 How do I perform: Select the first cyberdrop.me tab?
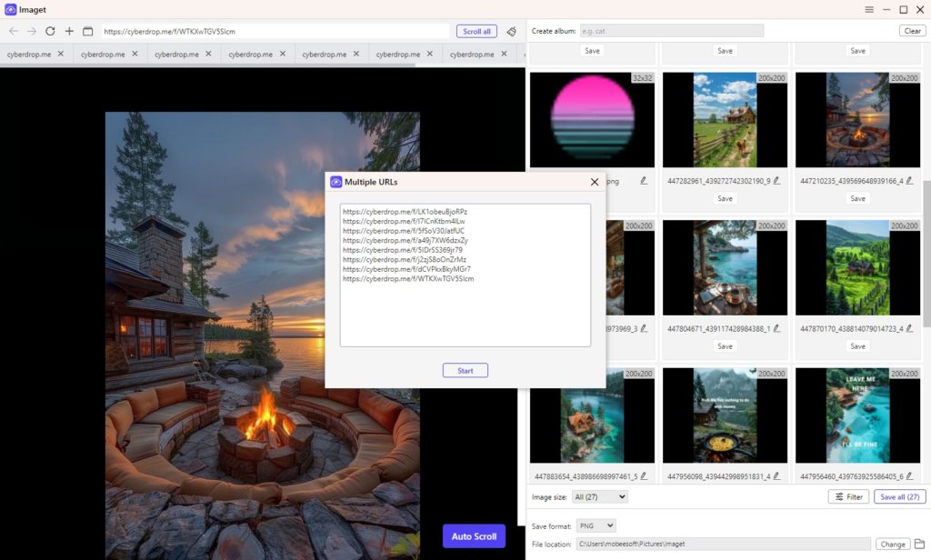point(28,55)
